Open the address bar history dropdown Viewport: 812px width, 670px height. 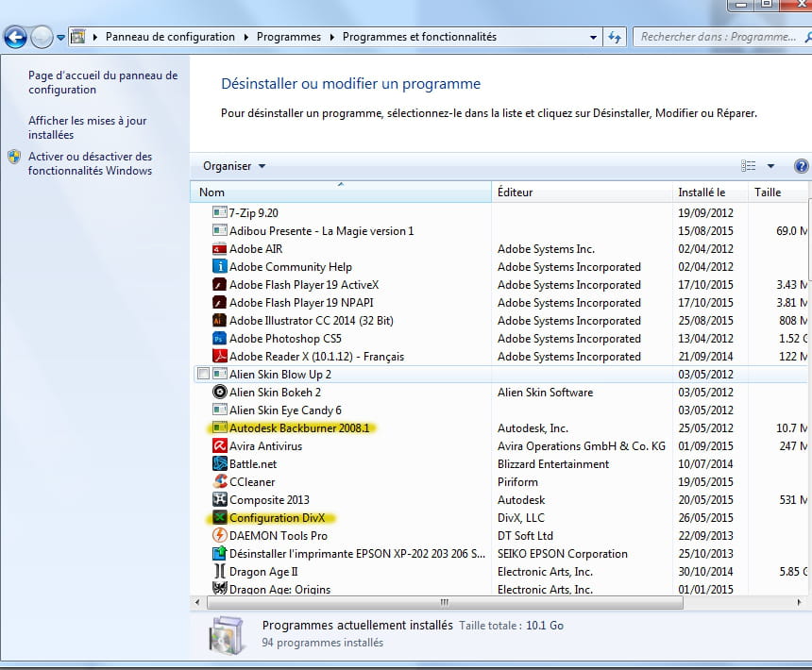[593, 37]
